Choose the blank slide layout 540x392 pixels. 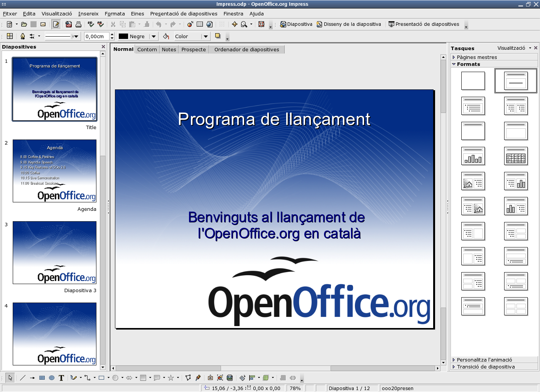473,81
